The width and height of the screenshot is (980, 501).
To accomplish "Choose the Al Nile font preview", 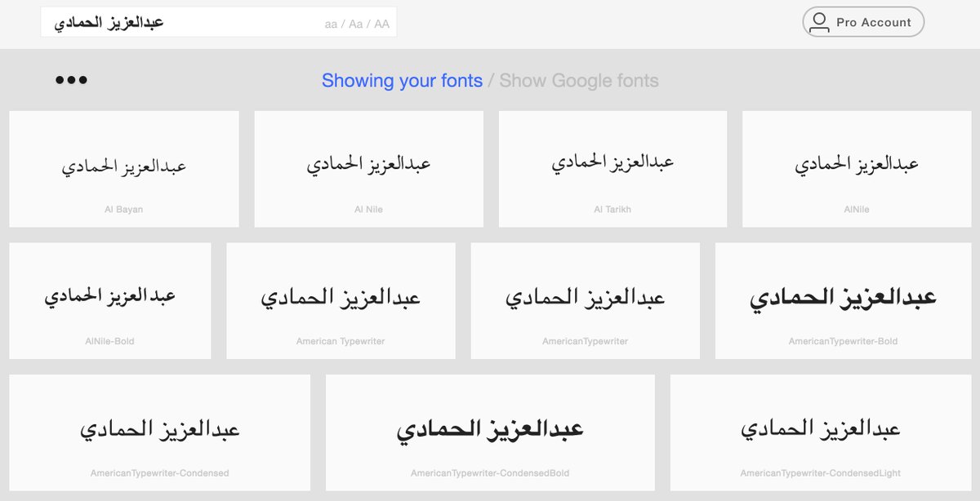I will tap(368, 169).
